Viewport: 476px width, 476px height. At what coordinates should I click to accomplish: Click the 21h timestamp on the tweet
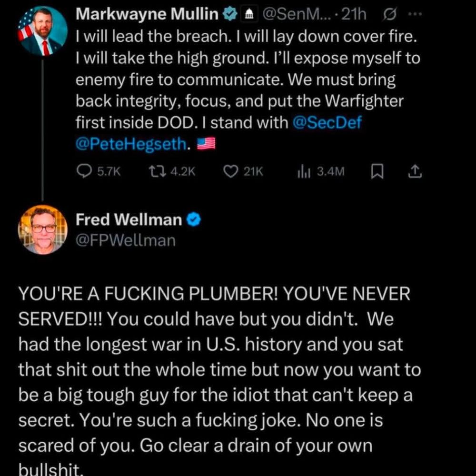coord(354,15)
